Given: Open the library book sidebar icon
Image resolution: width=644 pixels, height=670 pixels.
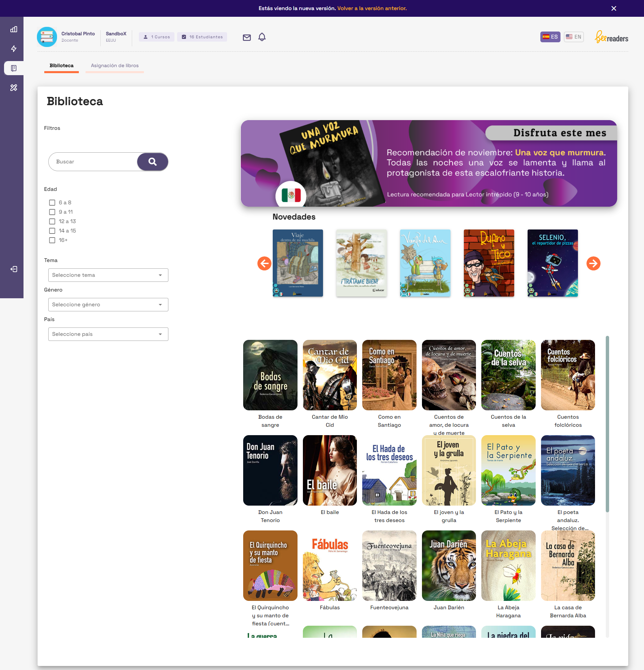Looking at the screenshot, I should tap(14, 68).
